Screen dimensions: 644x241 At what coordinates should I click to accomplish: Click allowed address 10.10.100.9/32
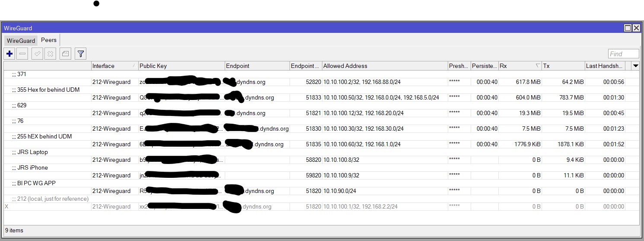341,175
